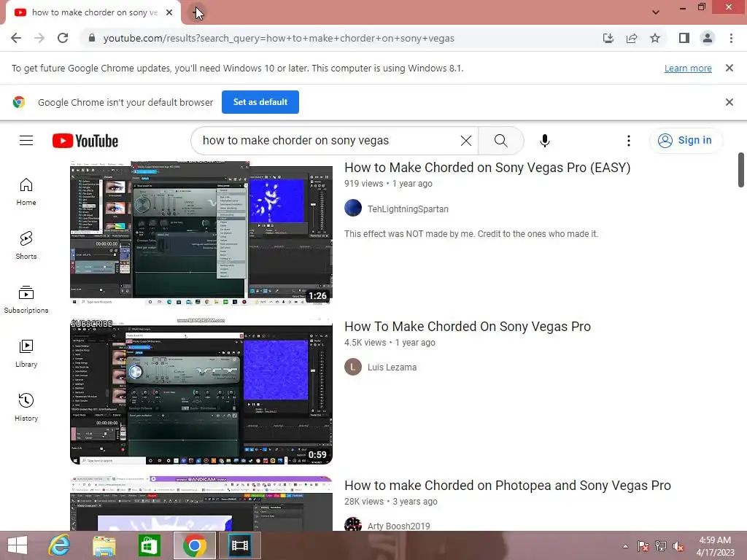Open 'How to Make Chorded on Sony Vegas Pro (EASY)'
747x560 pixels.
(487, 168)
